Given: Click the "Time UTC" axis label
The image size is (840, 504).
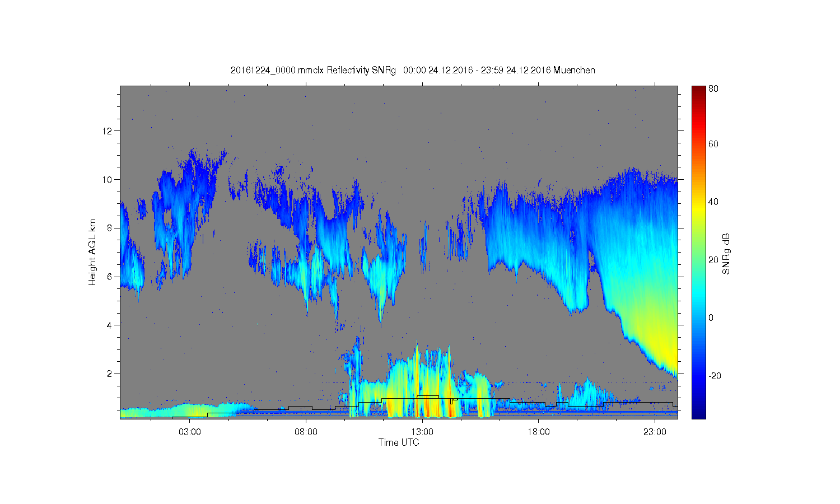Looking at the screenshot, I should [x=399, y=442].
